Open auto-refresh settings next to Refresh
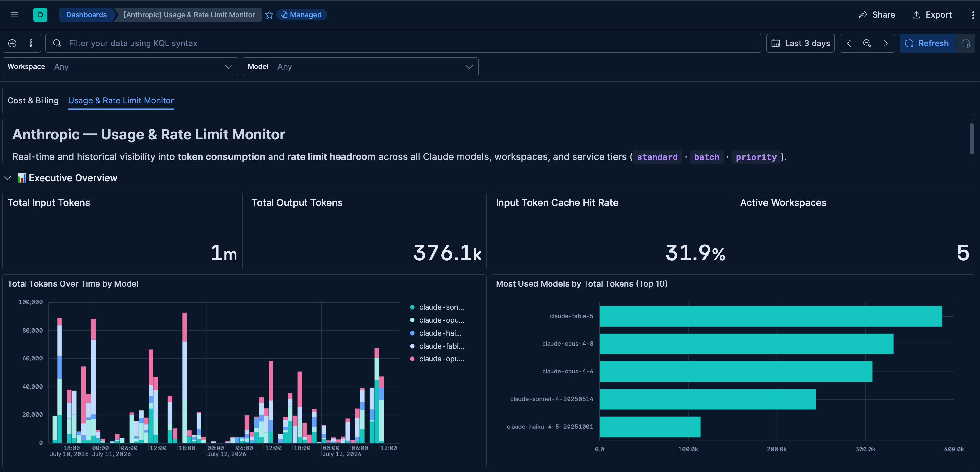The image size is (980, 472). (966, 44)
